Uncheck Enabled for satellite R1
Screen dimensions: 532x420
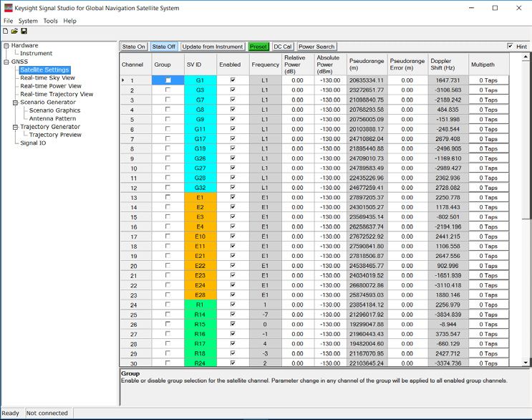point(233,305)
